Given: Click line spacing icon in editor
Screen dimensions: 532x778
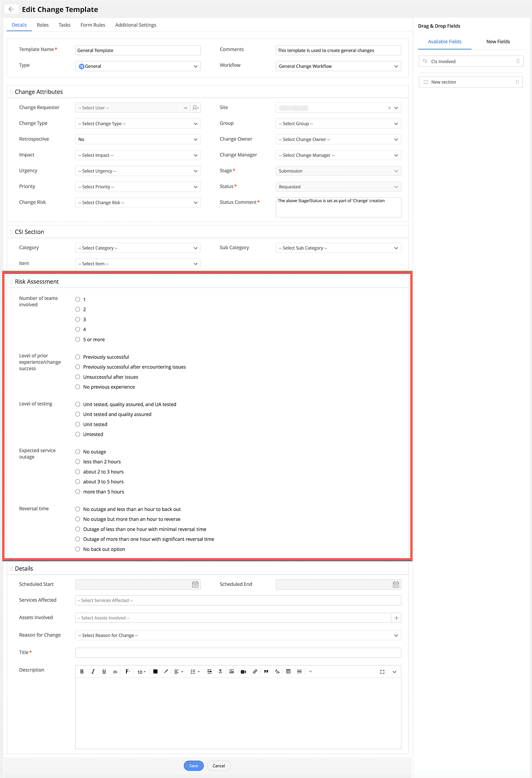Looking at the screenshot, I should click(x=299, y=671).
